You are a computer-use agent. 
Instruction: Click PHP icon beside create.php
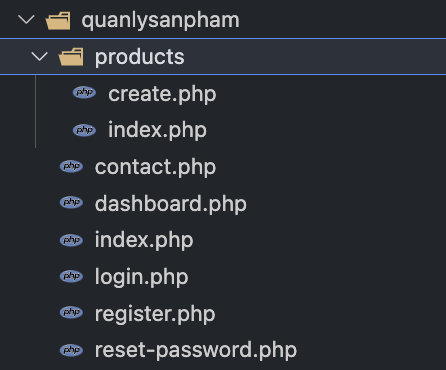click(84, 92)
